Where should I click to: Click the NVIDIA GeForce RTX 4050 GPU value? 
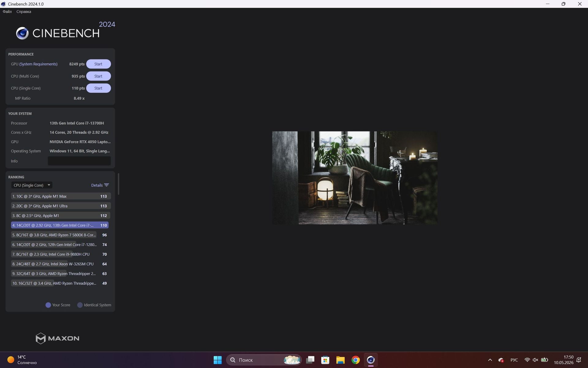click(80, 142)
